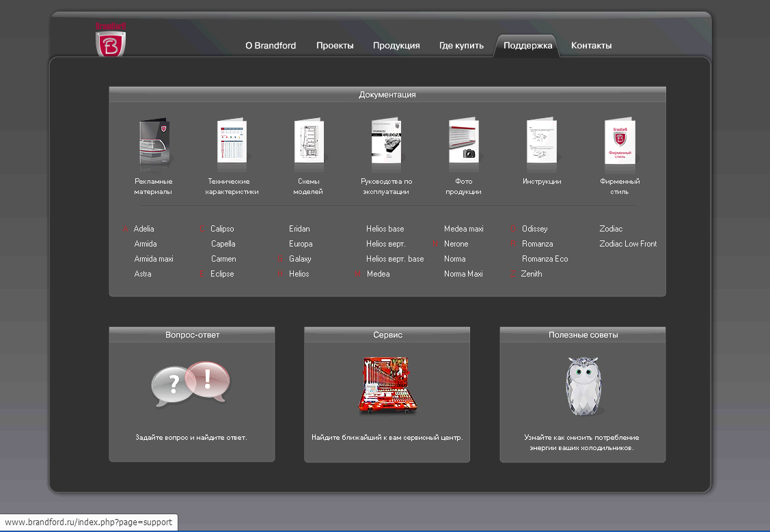
Task: Open the Технические характеристики document icon
Action: click(x=232, y=141)
